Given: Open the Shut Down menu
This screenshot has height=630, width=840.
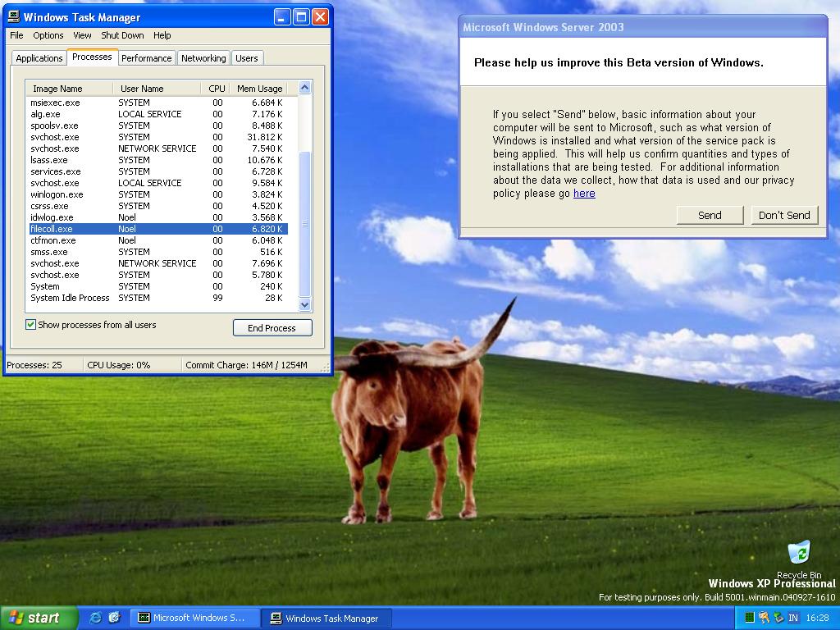Looking at the screenshot, I should 122,35.
